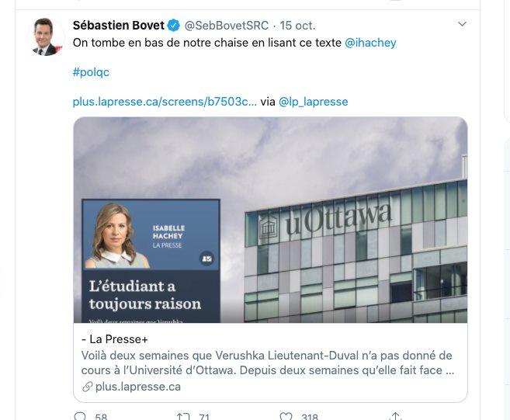Open the plus.lapresse.ca card domain
This screenshot has height=420, width=510.
coord(138,387)
